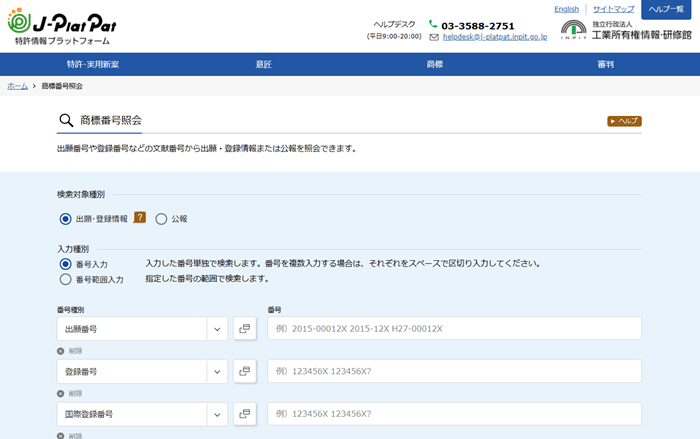Click the envelope icon beside helpdesk email
Screen dimensions: 700x439
pos(434,37)
